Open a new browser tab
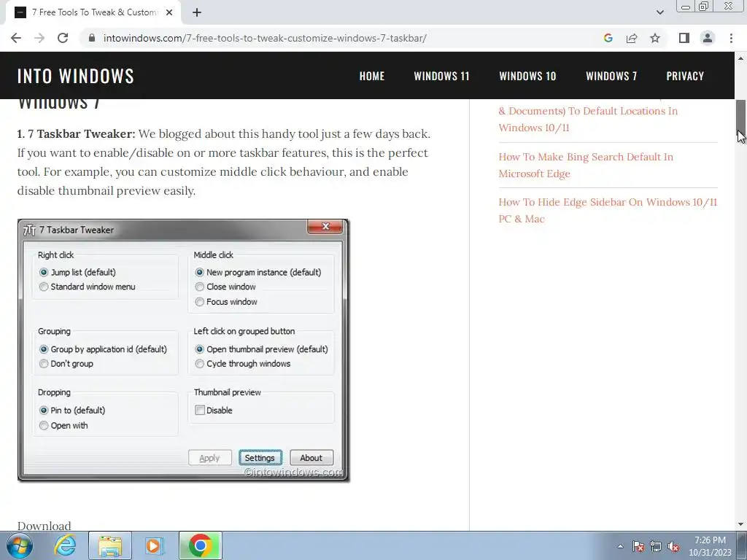Image resolution: width=747 pixels, height=560 pixels. [x=197, y=13]
